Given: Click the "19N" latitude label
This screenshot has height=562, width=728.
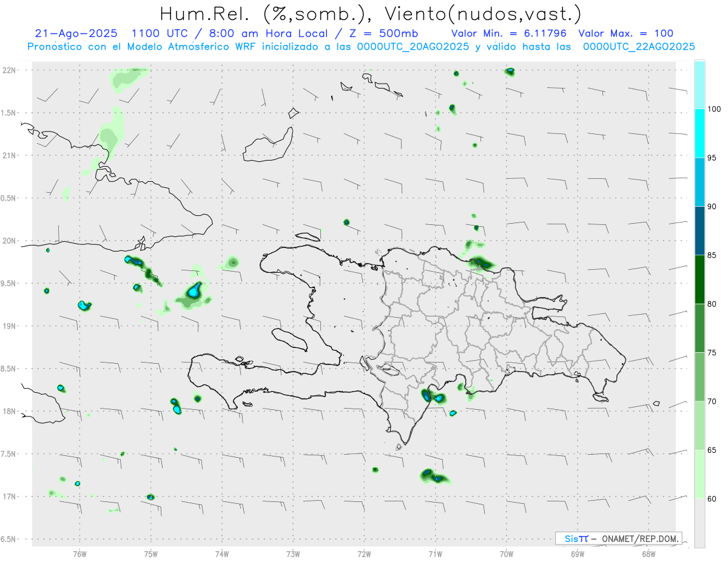Looking at the screenshot, I should tap(9, 326).
